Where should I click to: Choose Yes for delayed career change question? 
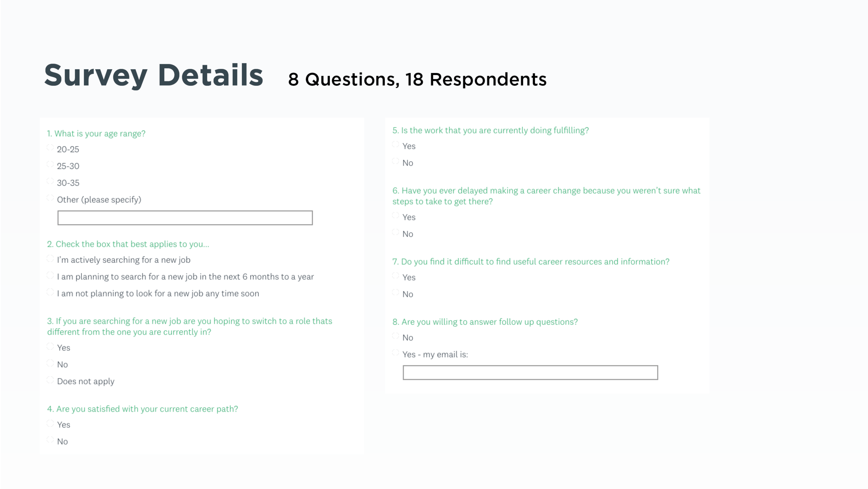[395, 215]
